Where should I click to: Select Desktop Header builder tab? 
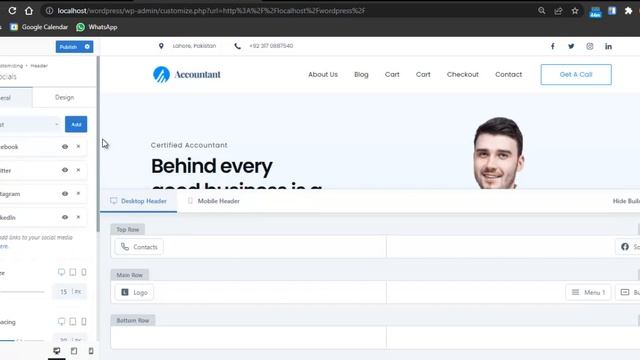pos(138,201)
